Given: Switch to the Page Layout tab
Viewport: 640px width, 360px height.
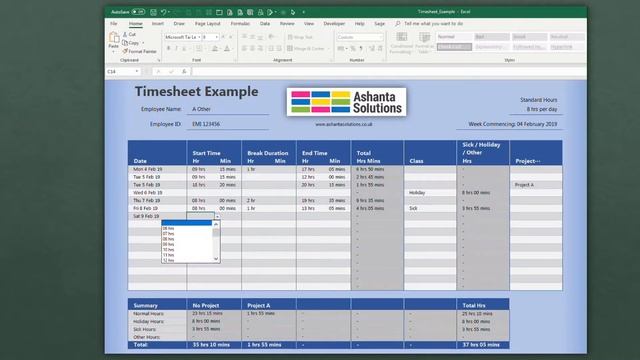Looking at the screenshot, I should pyautogui.click(x=208, y=24).
